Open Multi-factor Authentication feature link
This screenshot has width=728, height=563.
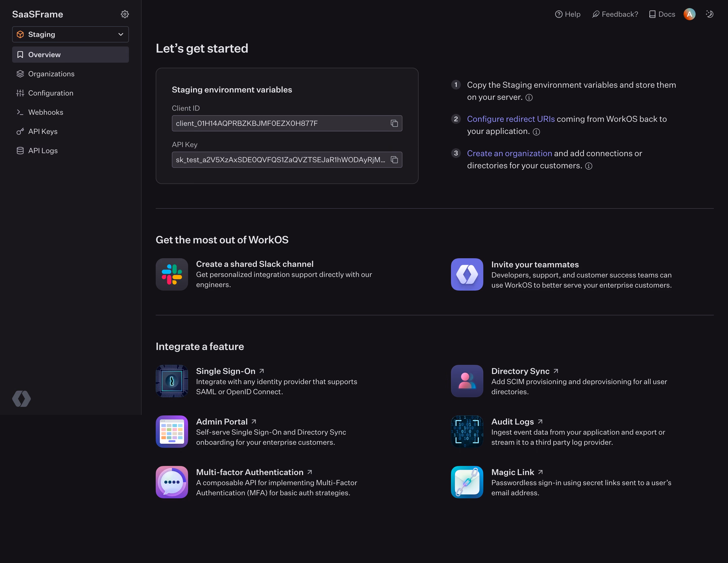pyautogui.click(x=254, y=472)
